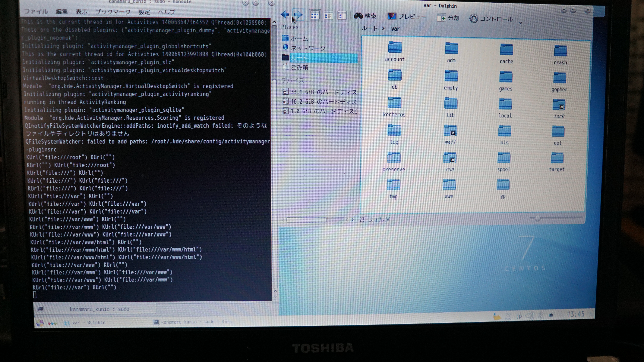Viewport: 644px width, 362px height.
Task: Open Konsole 設定 menu
Action: [144, 12]
